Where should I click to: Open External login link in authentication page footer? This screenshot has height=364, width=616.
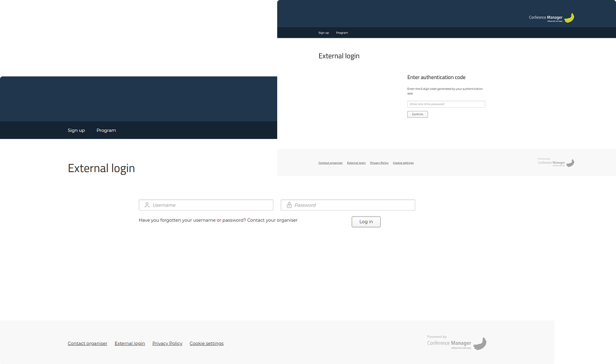point(356,162)
